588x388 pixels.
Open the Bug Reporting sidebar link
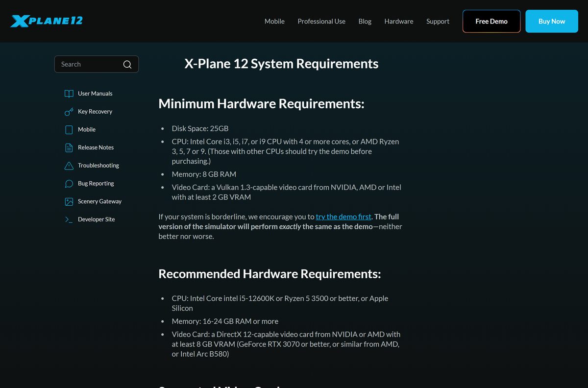tap(96, 183)
